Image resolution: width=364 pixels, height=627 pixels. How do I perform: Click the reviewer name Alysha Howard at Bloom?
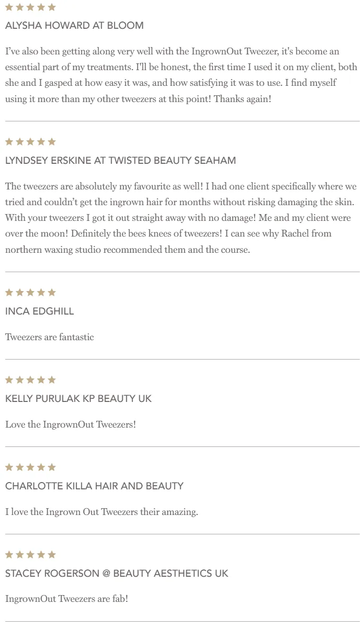(x=74, y=26)
